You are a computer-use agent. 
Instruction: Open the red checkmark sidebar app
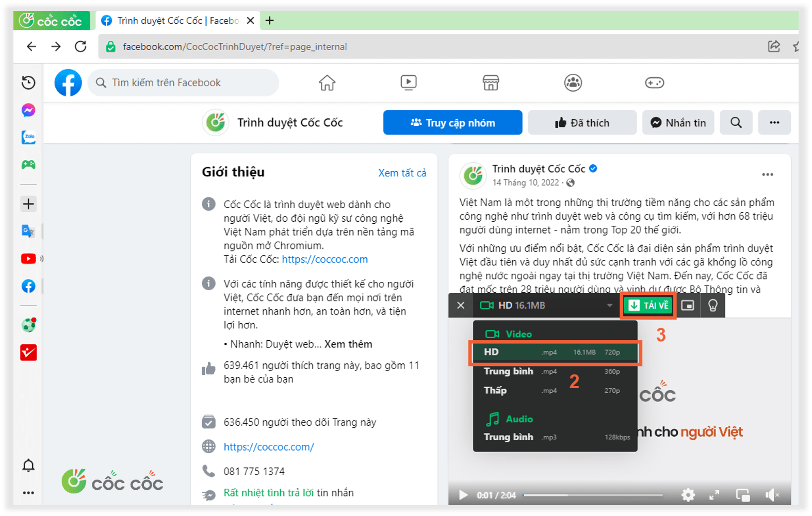pyautogui.click(x=28, y=353)
